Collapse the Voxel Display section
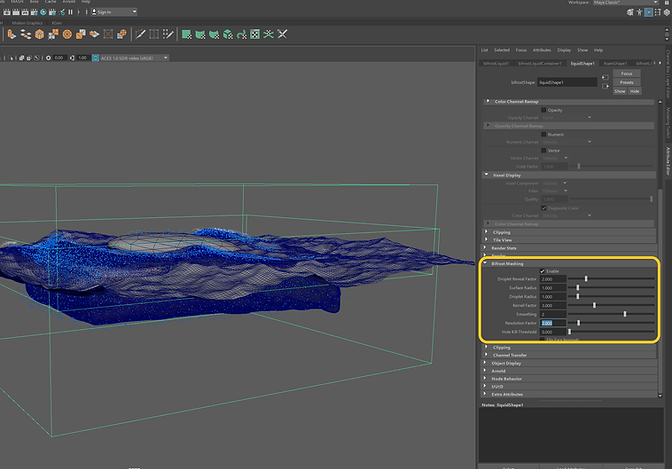Screen dimensions: 672x469 pos(486,175)
